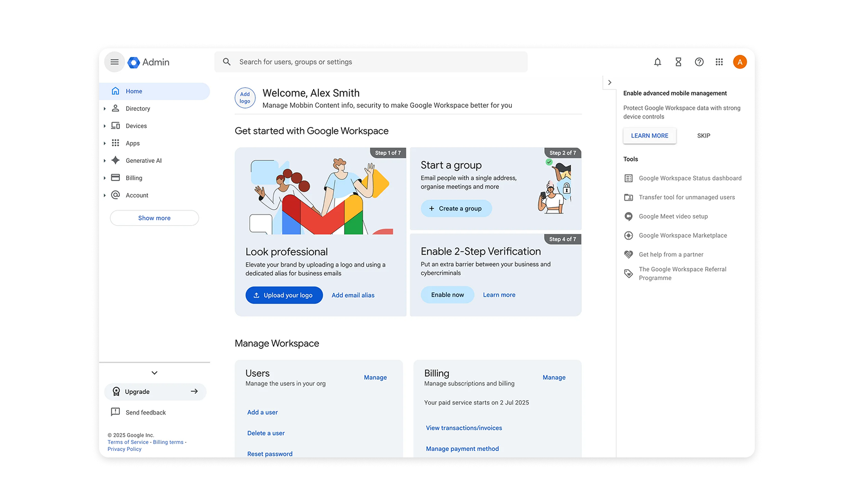855x504 pixels.
Task: Open the tasks hourglass icon
Action: click(x=678, y=62)
